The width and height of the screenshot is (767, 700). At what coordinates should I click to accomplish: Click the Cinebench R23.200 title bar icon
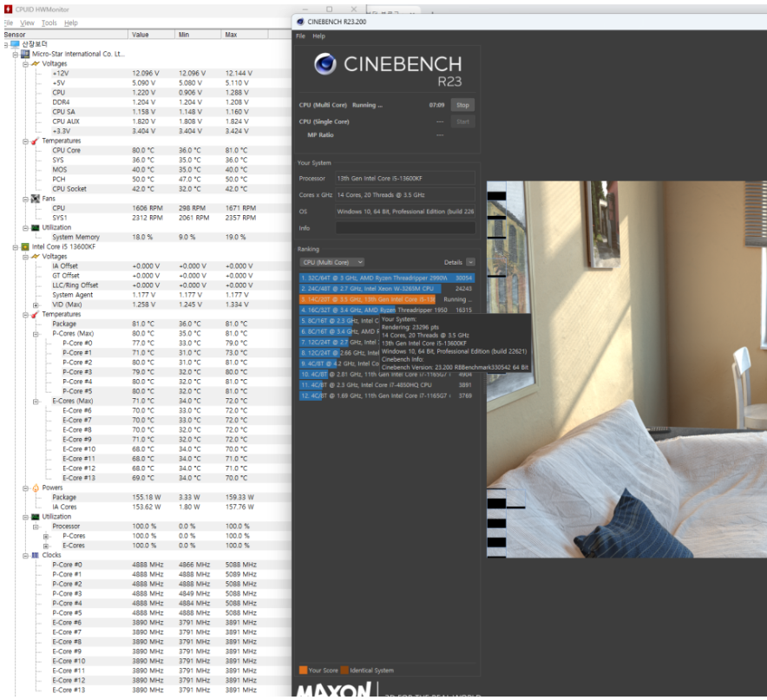coord(300,22)
